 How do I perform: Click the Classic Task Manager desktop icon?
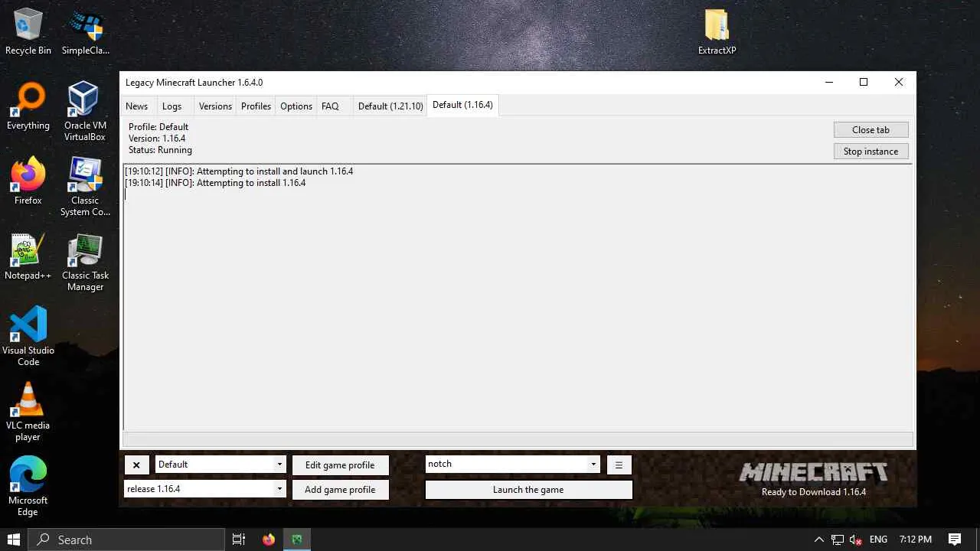tap(85, 262)
